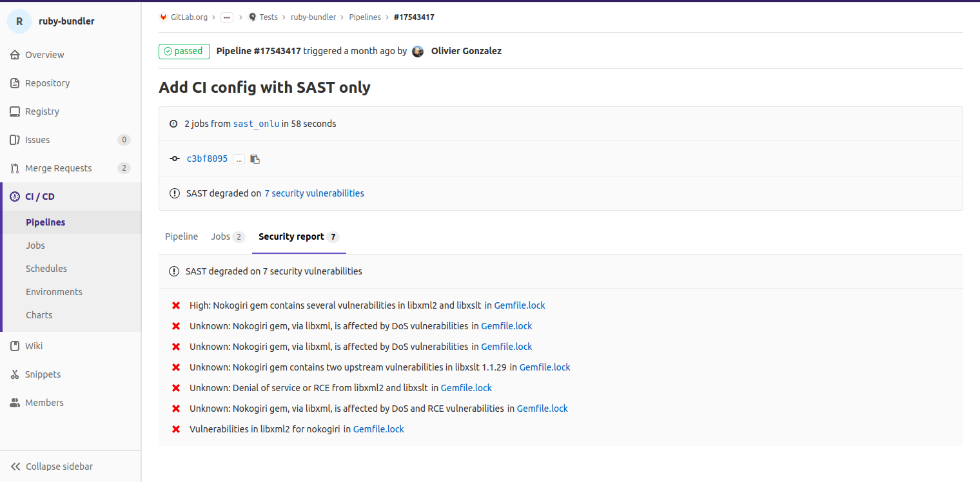Open the Members page via sidebar icon
The height and width of the screenshot is (482, 980).
(x=14, y=402)
